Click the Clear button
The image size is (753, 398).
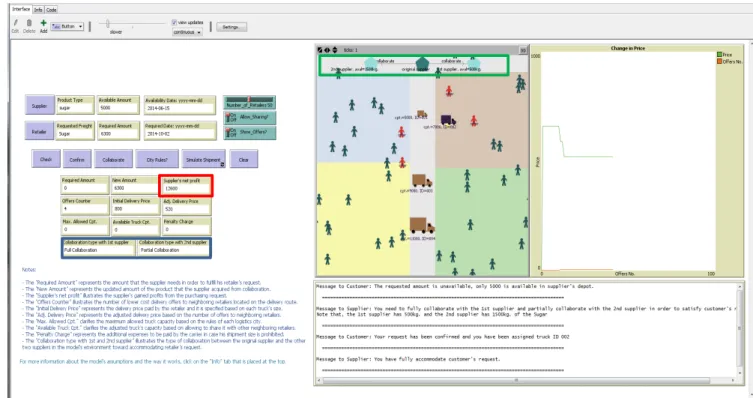(243, 159)
